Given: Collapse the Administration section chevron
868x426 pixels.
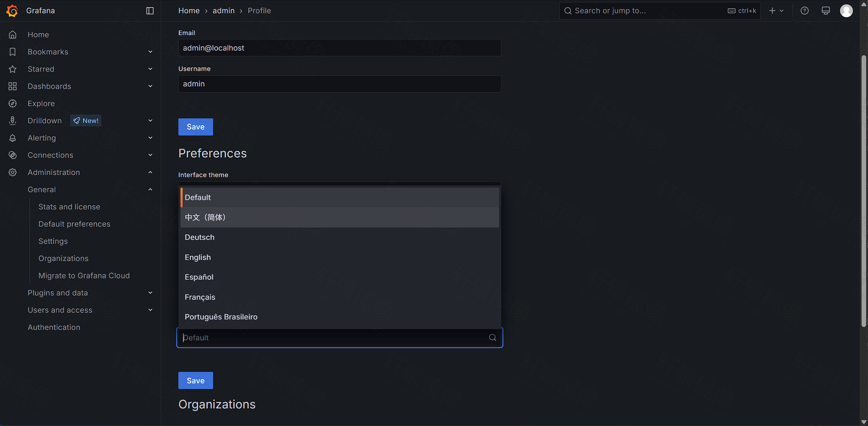Looking at the screenshot, I should [150, 172].
